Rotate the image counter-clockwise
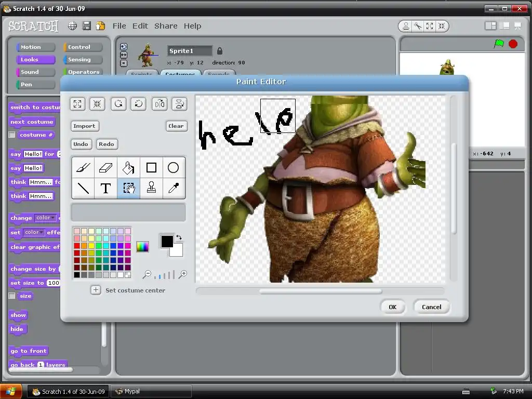Image resolution: width=532 pixels, height=399 pixels. coord(118,104)
